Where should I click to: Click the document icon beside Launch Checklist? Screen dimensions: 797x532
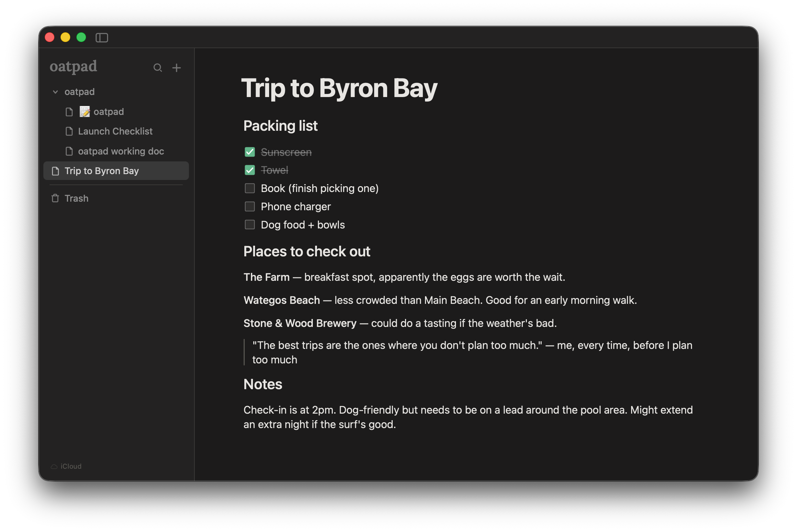coord(69,131)
